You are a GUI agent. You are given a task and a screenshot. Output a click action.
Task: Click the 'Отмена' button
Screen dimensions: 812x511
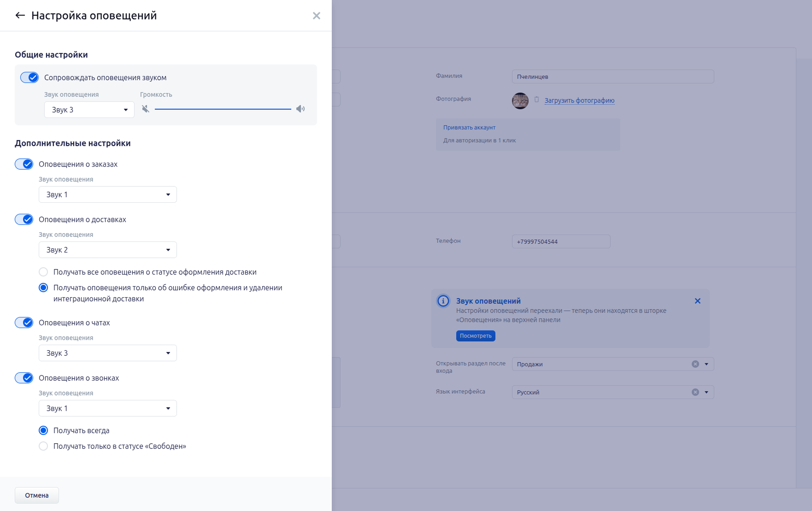coord(37,495)
